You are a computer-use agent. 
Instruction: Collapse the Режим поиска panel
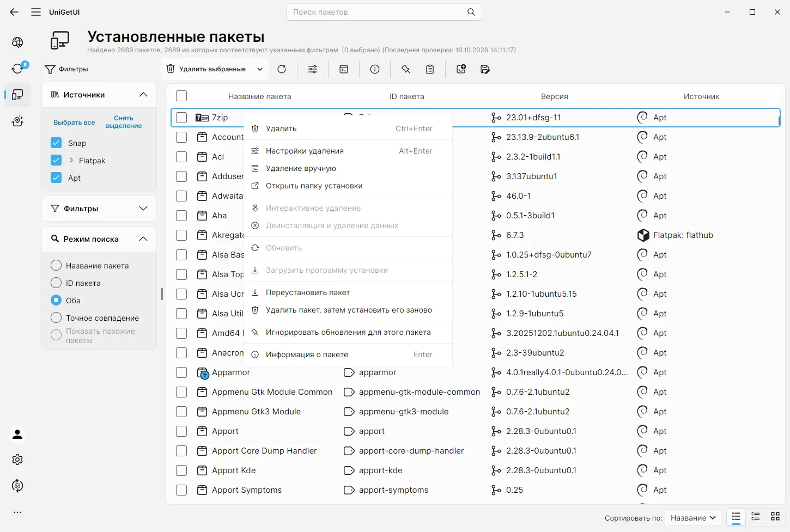(x=143, y=239)
